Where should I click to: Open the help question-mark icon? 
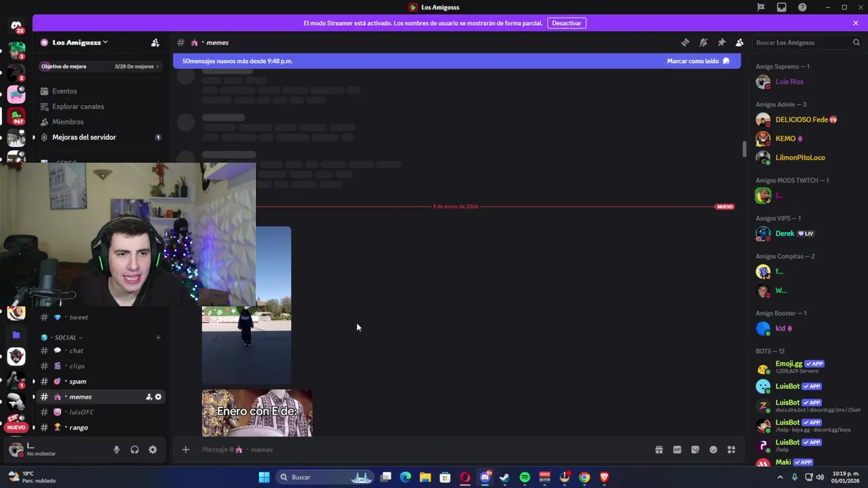802,7
